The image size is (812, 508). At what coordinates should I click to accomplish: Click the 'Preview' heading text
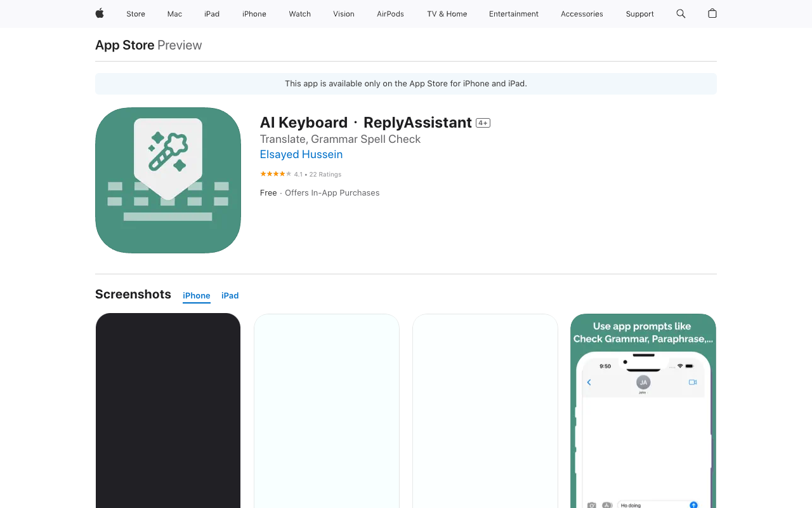pos(180,45)
